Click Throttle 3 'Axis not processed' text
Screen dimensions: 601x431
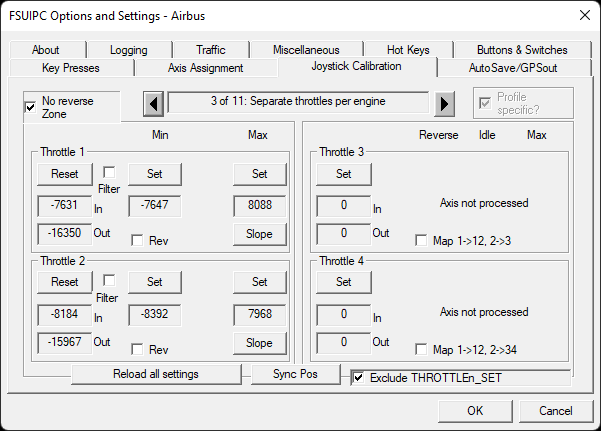point(484,203)
